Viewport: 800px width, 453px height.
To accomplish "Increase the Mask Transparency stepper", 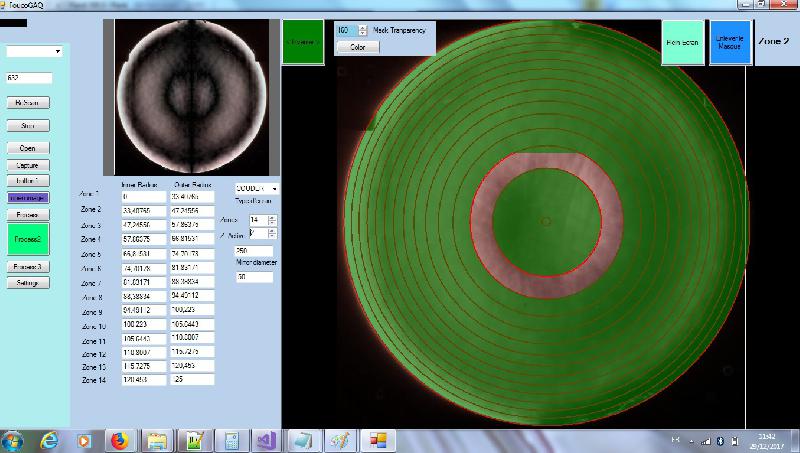I will [x=363, y=28].
